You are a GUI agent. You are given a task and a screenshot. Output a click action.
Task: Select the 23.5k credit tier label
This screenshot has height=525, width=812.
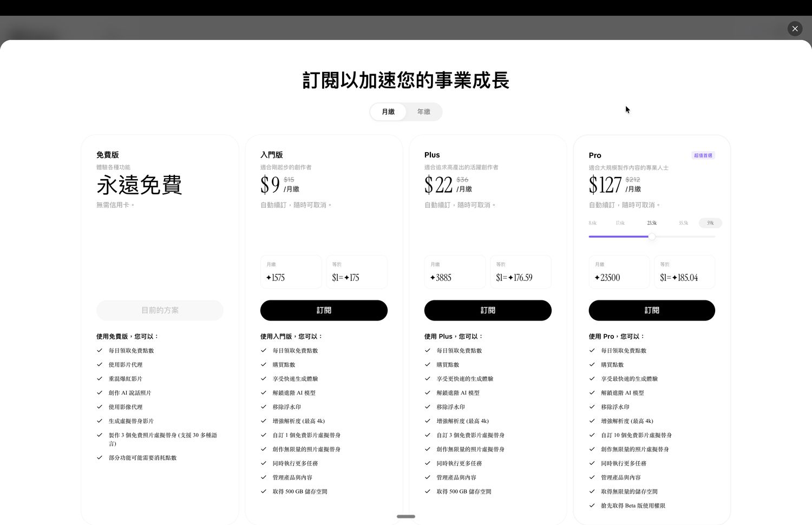[652, 223]
